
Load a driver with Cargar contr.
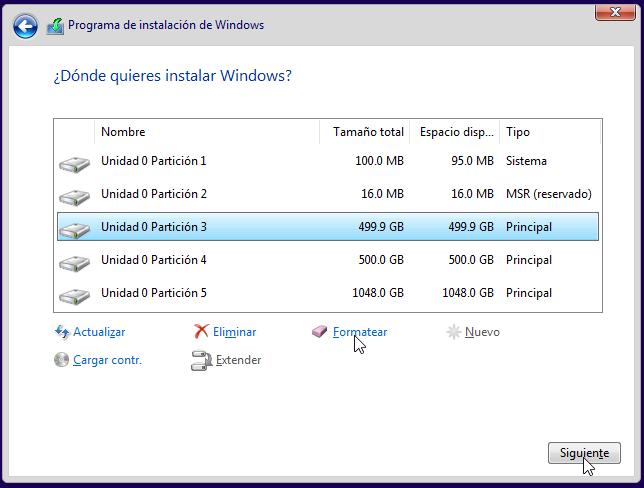107,360
